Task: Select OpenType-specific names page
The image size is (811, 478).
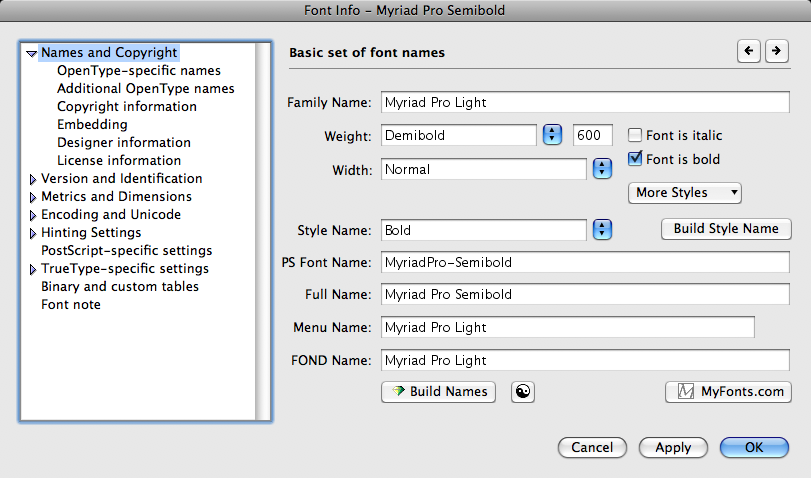Action: (139, 70)
